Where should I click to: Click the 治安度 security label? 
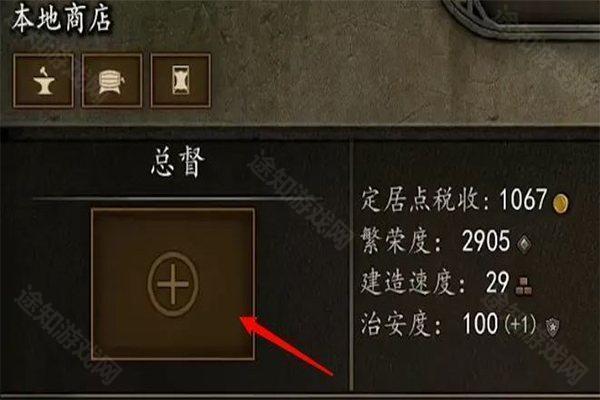pos(396,325)
